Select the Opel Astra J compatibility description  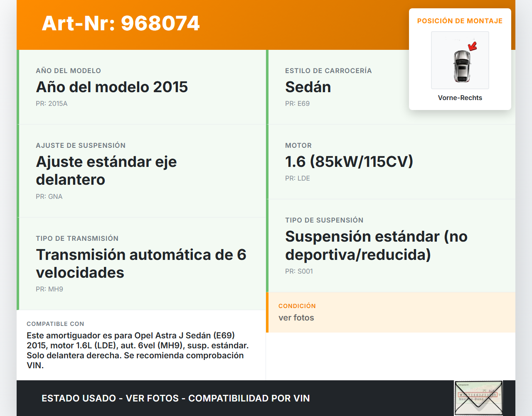[138, 350]
